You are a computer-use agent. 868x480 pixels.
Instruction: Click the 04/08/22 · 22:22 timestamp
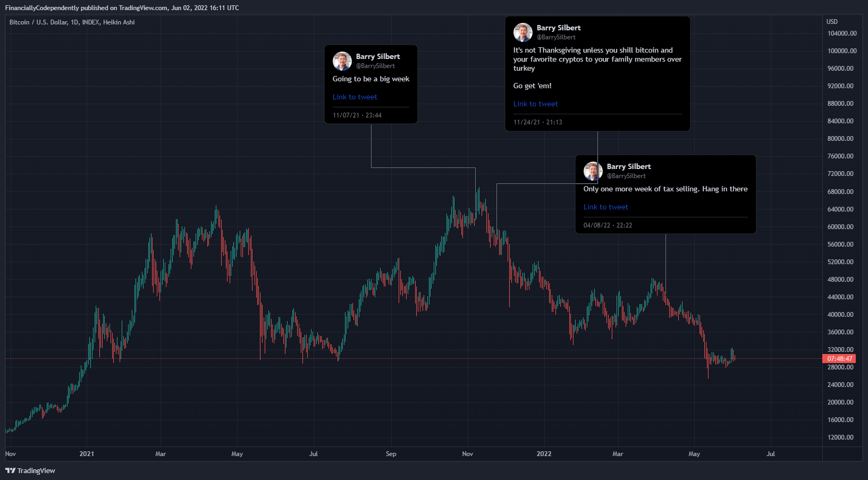click(x=608, y=225)
